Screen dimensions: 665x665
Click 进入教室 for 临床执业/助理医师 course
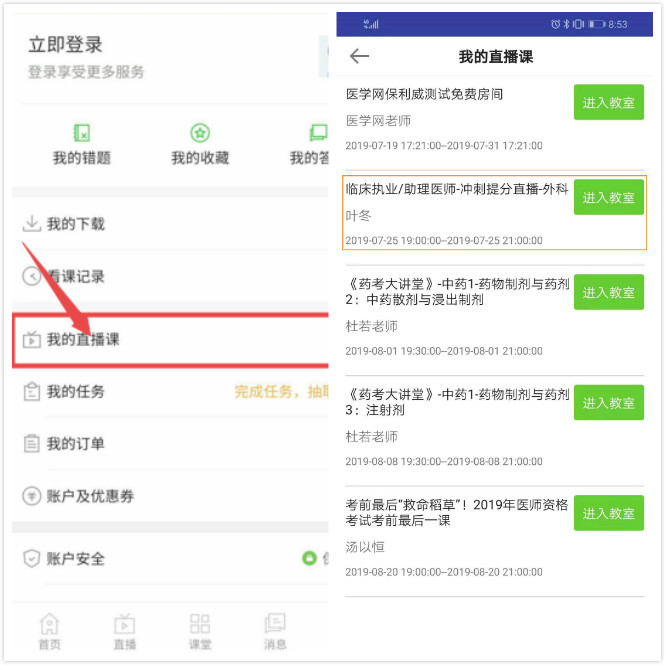[609, 197]
